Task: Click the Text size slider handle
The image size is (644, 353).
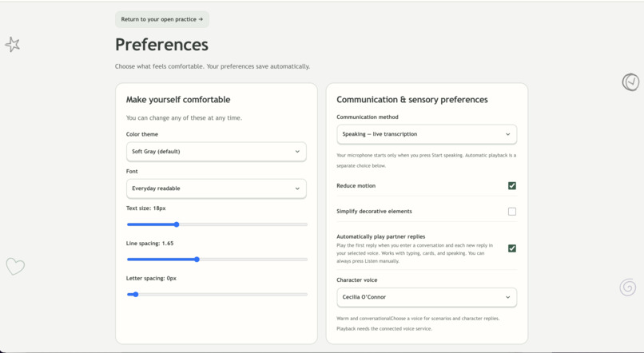Action: click(x=177, y=224)
